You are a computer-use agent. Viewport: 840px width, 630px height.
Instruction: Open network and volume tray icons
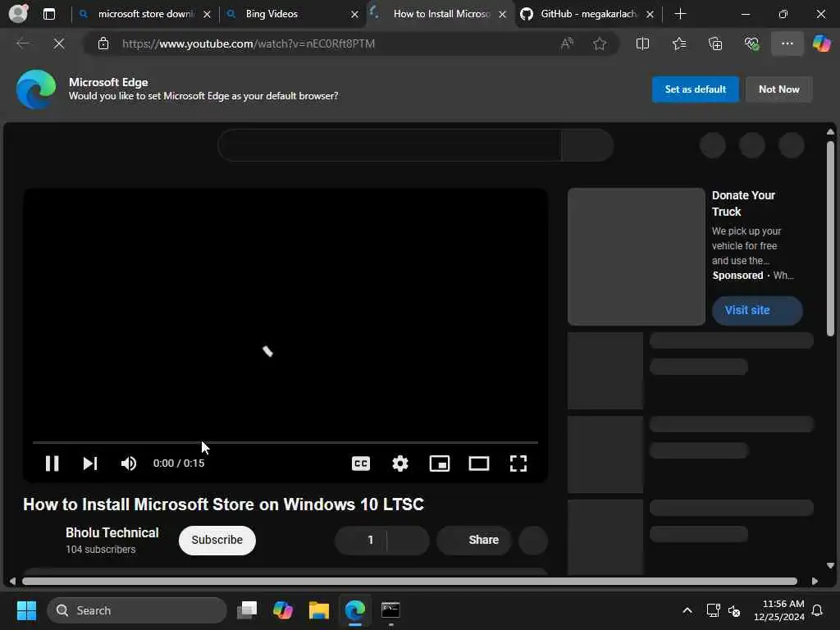724,610
